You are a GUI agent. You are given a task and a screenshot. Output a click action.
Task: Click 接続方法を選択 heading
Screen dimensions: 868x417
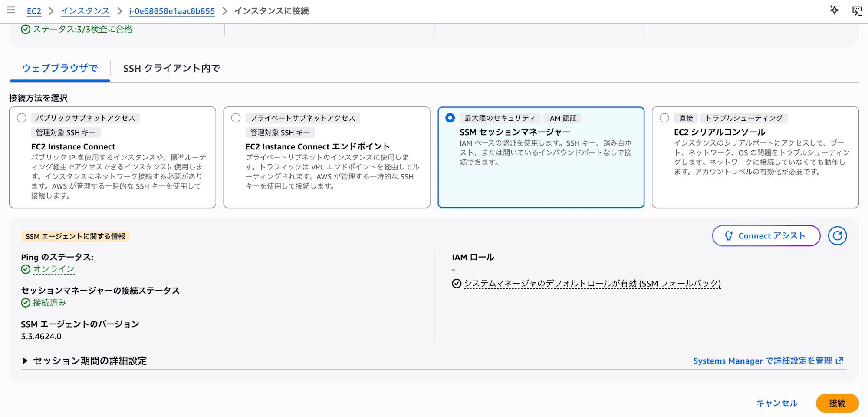38,98
